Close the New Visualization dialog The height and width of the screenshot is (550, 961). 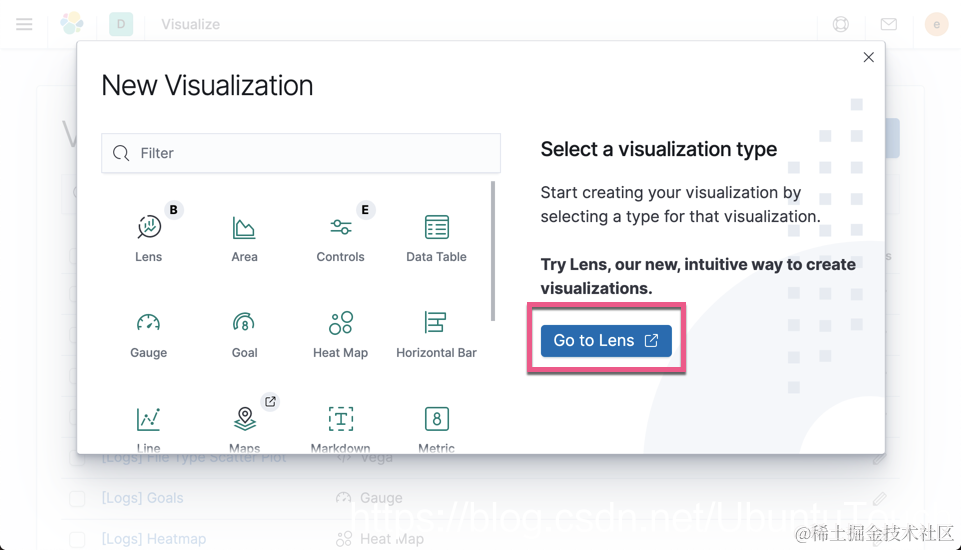[868, 57]
